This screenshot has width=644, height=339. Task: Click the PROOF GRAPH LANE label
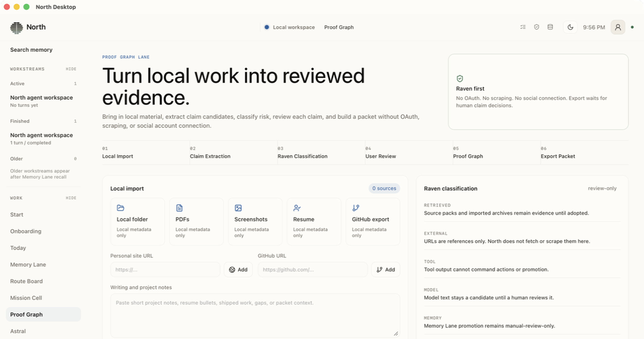point(126,57)
